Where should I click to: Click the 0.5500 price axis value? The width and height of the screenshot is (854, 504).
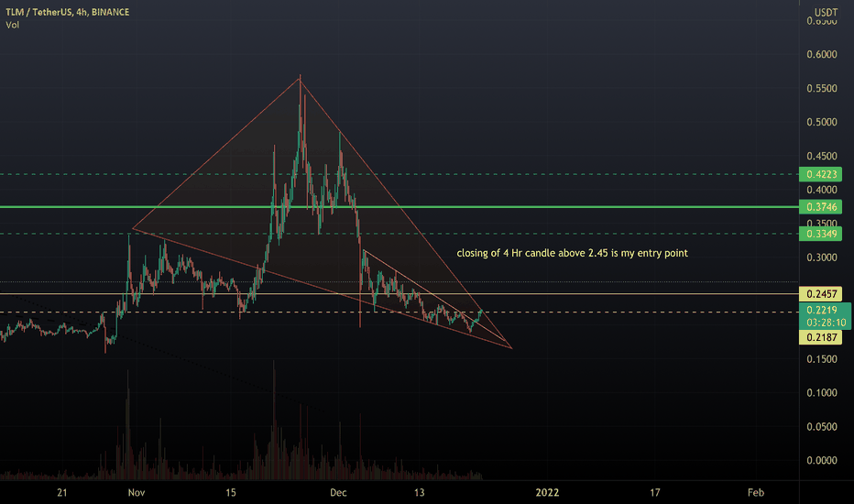click(x=822, y=88)
